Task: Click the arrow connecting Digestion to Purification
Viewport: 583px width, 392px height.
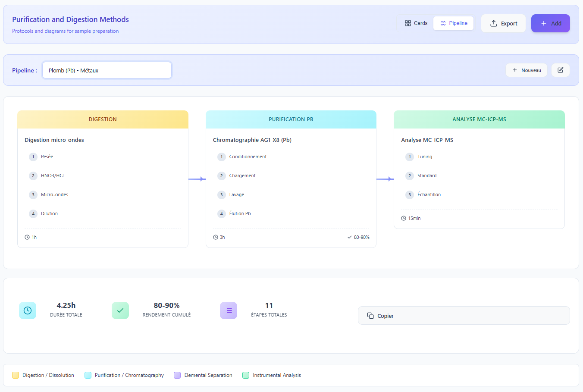Action: point(197,179)
